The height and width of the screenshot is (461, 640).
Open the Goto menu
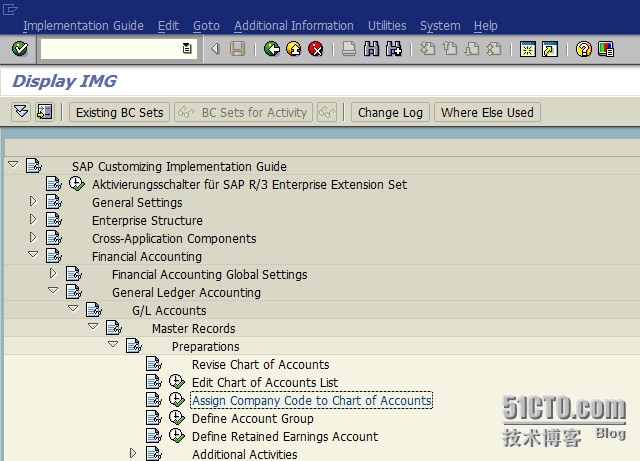tap(206, 26)
